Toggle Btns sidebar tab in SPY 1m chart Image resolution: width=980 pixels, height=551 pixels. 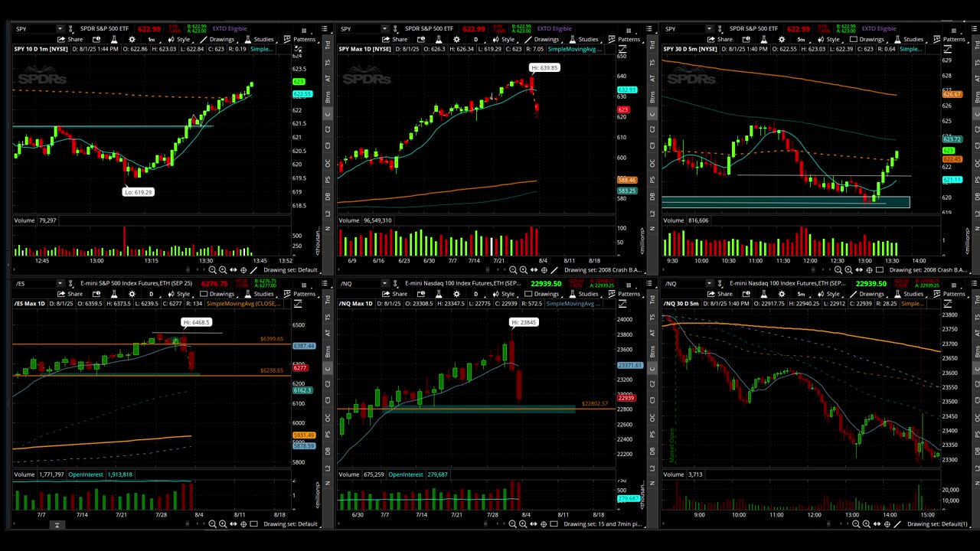click(328, 97)
